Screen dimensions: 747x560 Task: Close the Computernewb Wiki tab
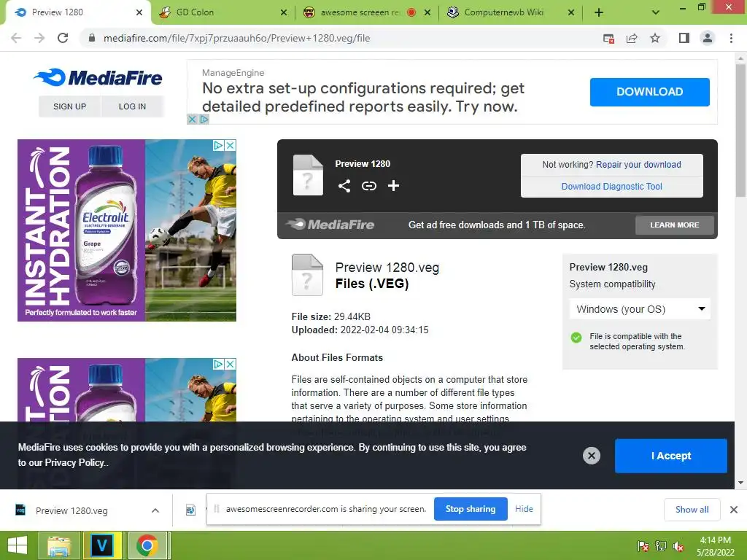click(x=570, y=12)
